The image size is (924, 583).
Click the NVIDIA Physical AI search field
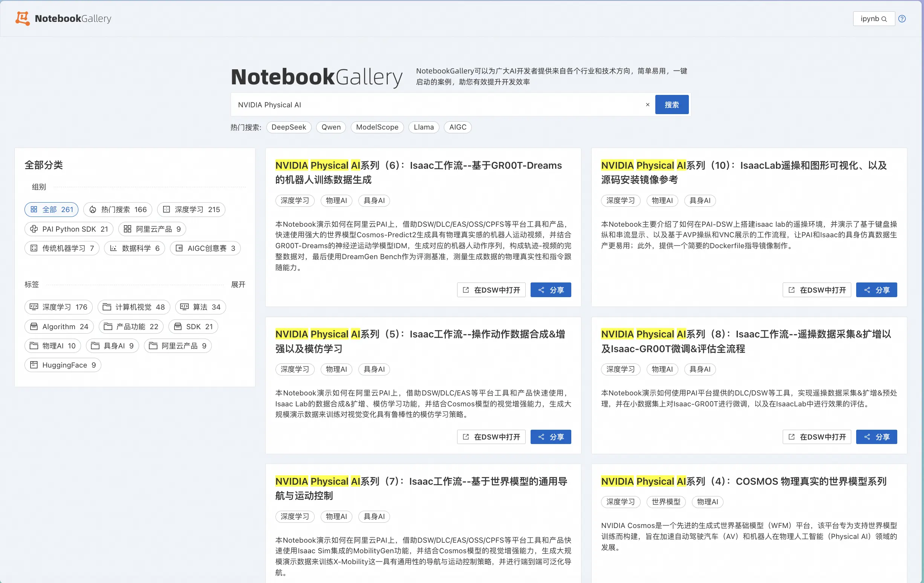point(438,105)
